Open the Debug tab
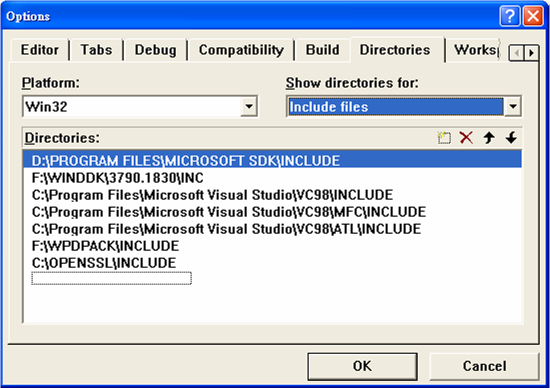 tap(155, 50)
